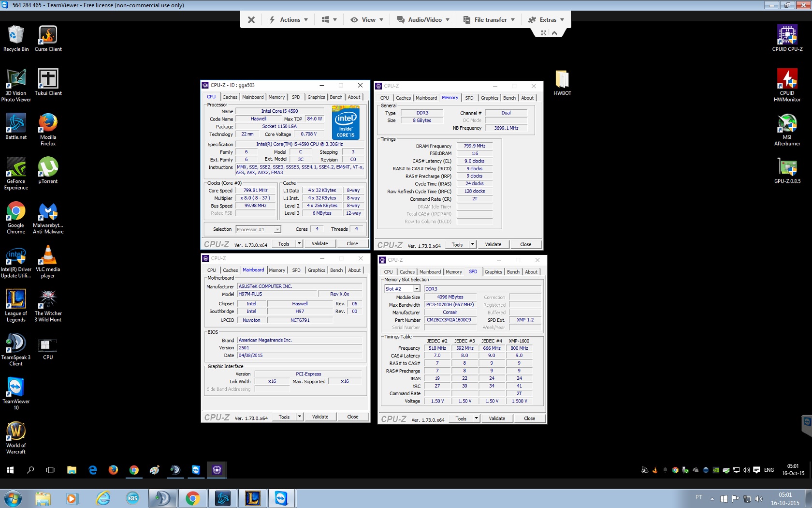Open 3D Vision Photo Viewer icon
Screen dimensions: 812x508
[16, 86]
